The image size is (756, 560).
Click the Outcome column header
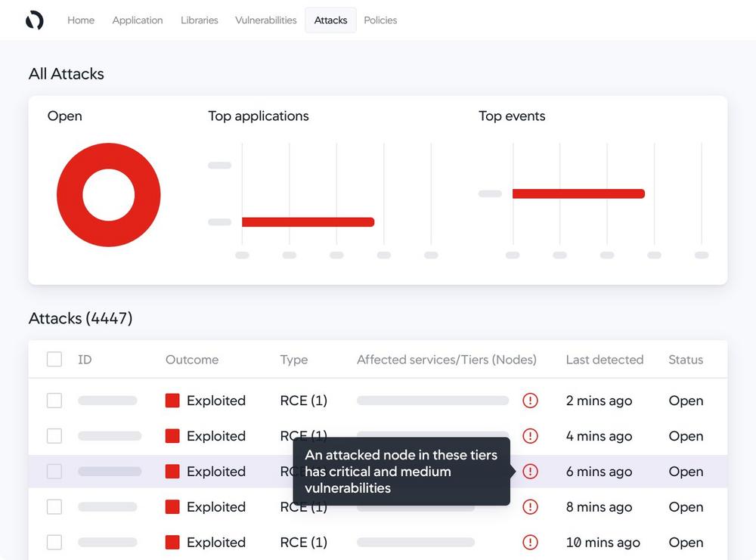click(192, 360)
